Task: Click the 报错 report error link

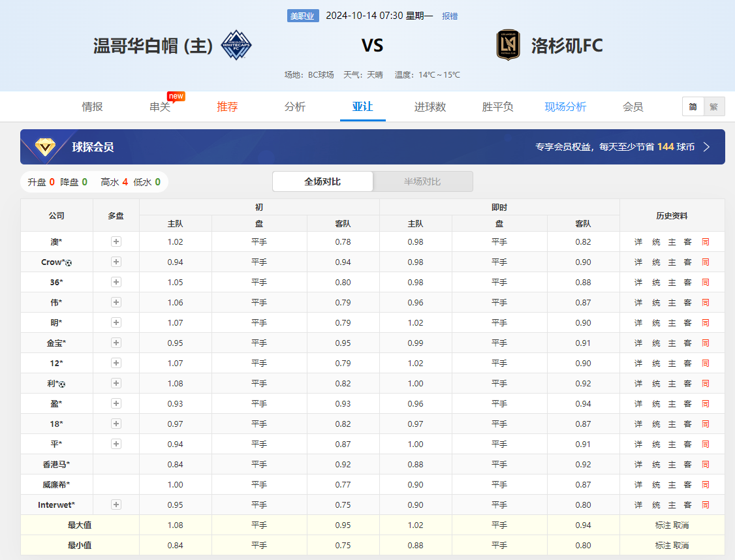Action: point(450,16)
